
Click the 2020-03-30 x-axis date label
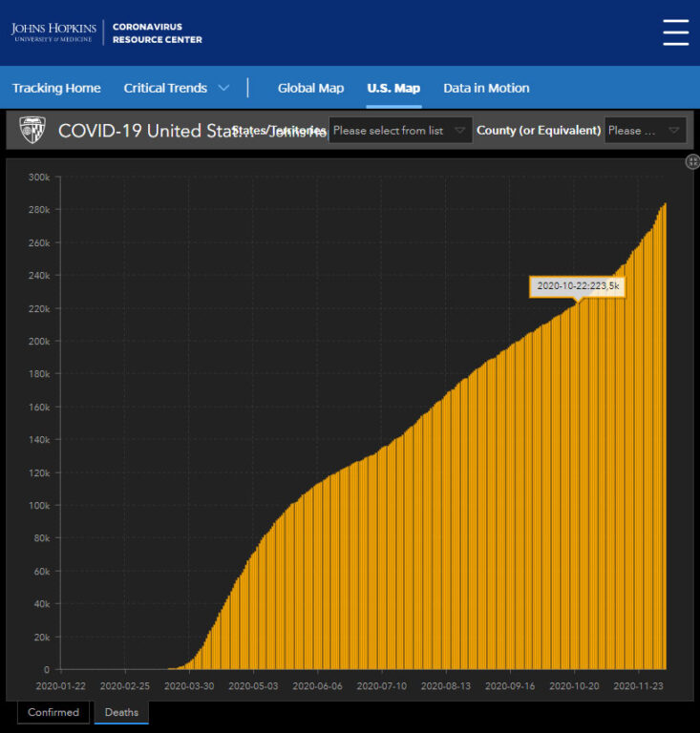(x=189, y=686)
